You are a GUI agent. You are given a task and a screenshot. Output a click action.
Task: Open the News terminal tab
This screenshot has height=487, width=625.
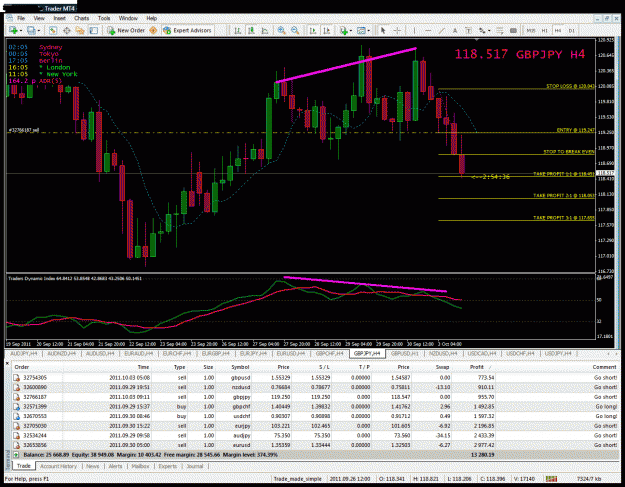click(92, 466)
